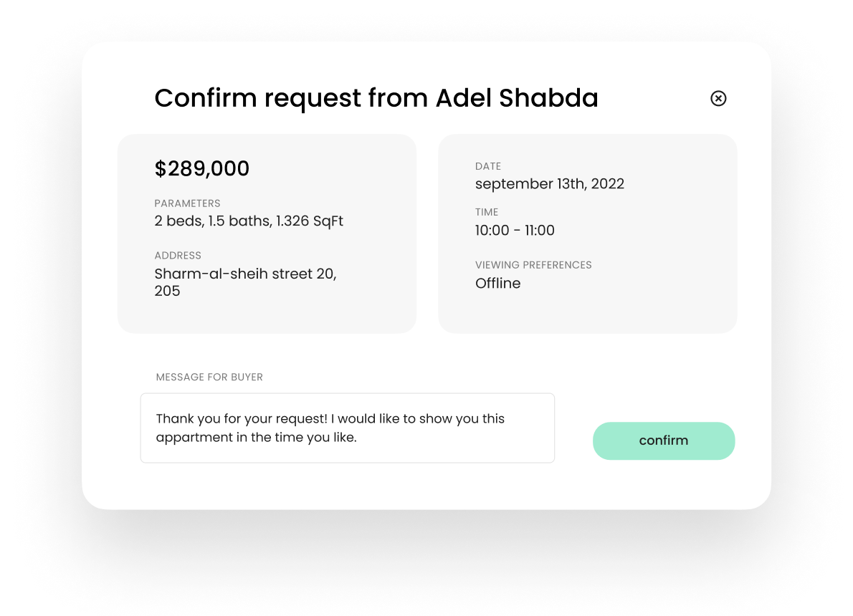Select the $289,000 price text
The image size is (853, 616).
point(202,169)
